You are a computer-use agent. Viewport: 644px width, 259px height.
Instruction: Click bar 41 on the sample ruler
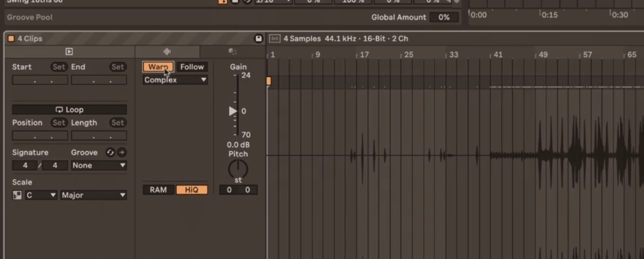point(498,54)
